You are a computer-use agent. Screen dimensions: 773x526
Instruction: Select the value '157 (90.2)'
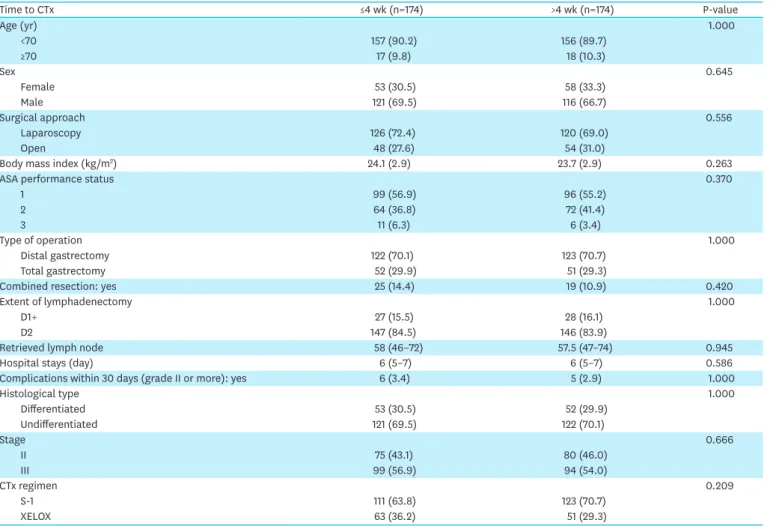394,41
